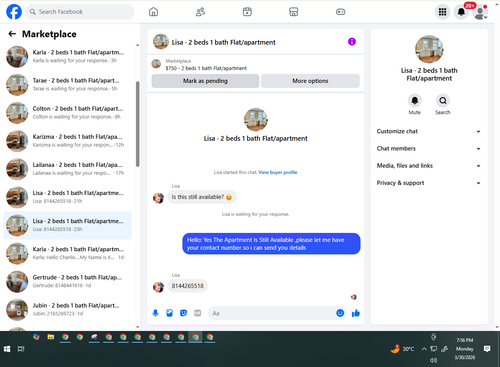500x367 pixels.
Task: Click the Facebook logo
Action: (x=14, y=12)
